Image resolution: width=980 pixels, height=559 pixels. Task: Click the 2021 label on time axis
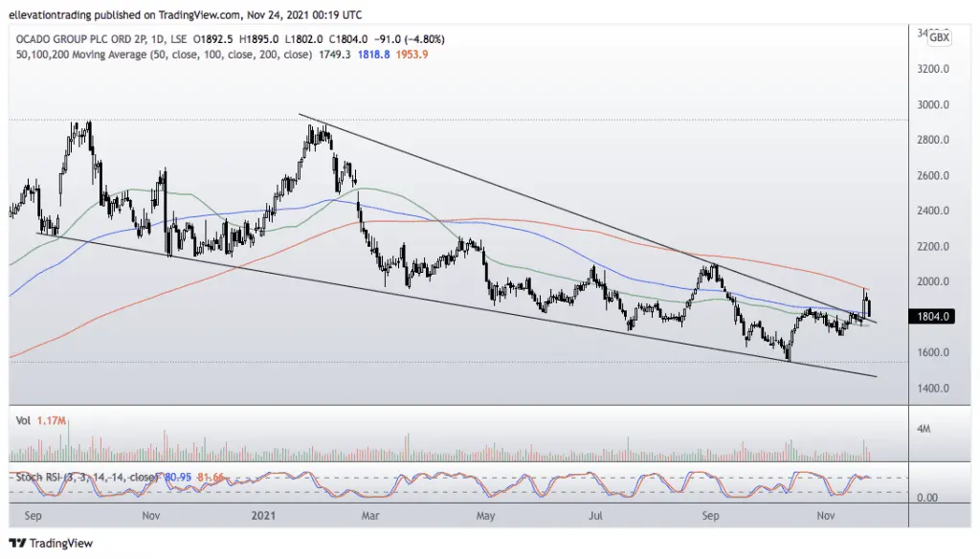pos(263,515)
